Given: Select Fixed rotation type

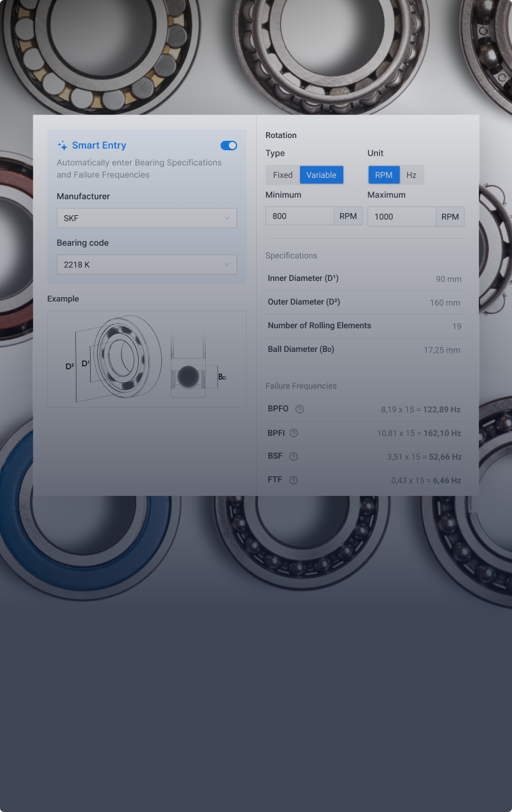Looking at the screenshot, I should pos(282,175).
